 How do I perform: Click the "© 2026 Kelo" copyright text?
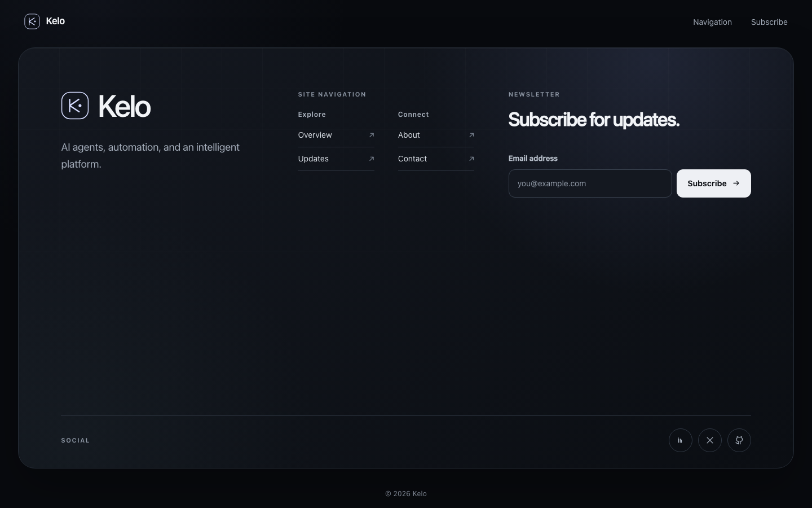406,494
